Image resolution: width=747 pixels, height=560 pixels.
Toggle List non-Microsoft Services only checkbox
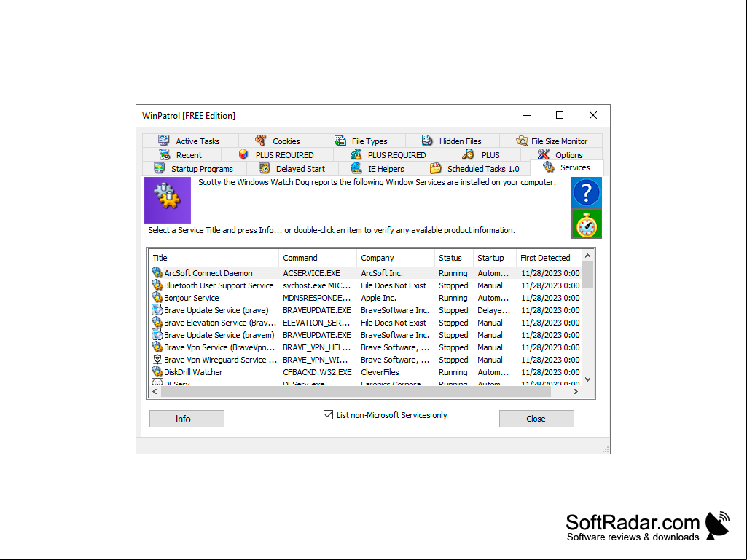click(x=328, y=415)
